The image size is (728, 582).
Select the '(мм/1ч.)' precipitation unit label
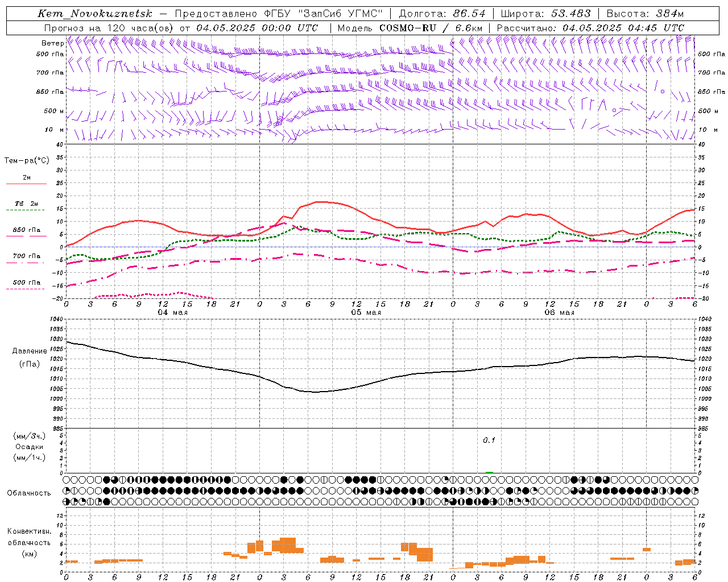click(x=30, y=458)
